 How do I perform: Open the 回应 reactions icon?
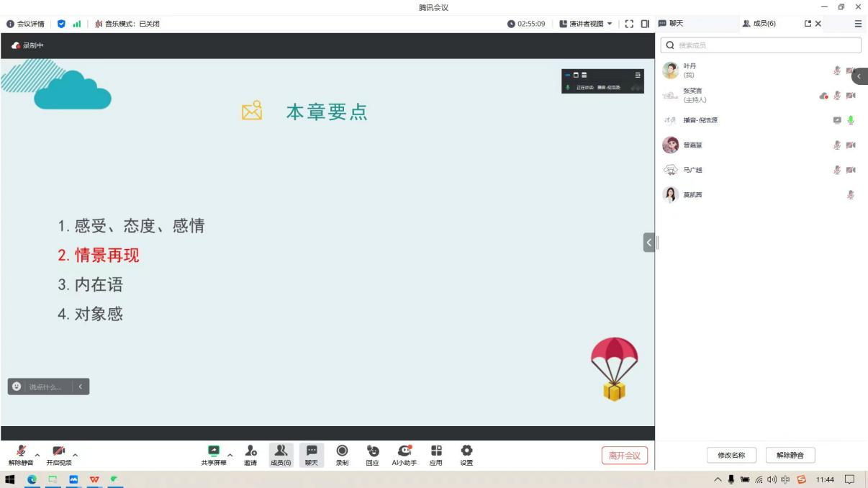372,451
